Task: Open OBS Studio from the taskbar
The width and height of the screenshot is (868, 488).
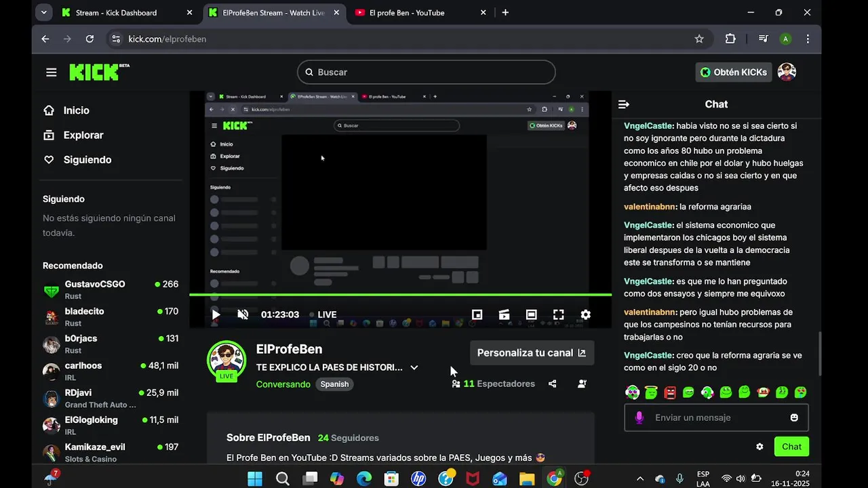Action: pos(581,479)
